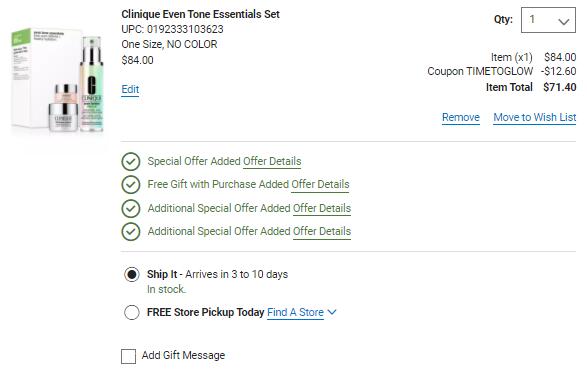The height and width of the screenshot is (369, 587).
Task: Click the Move to Wish List link
Action: tap(534, 118)
